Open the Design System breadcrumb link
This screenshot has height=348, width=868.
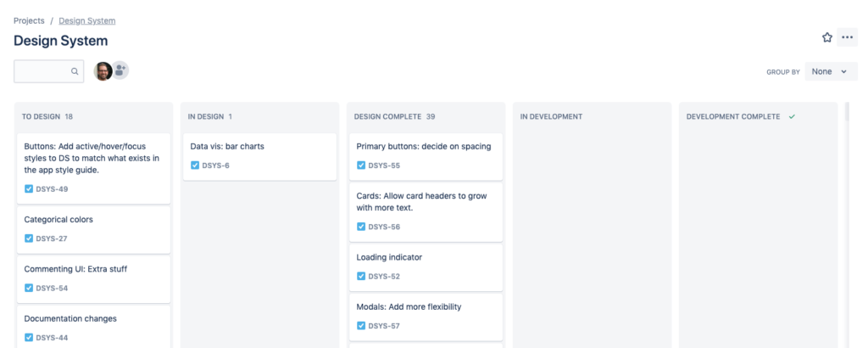[87, 20]
